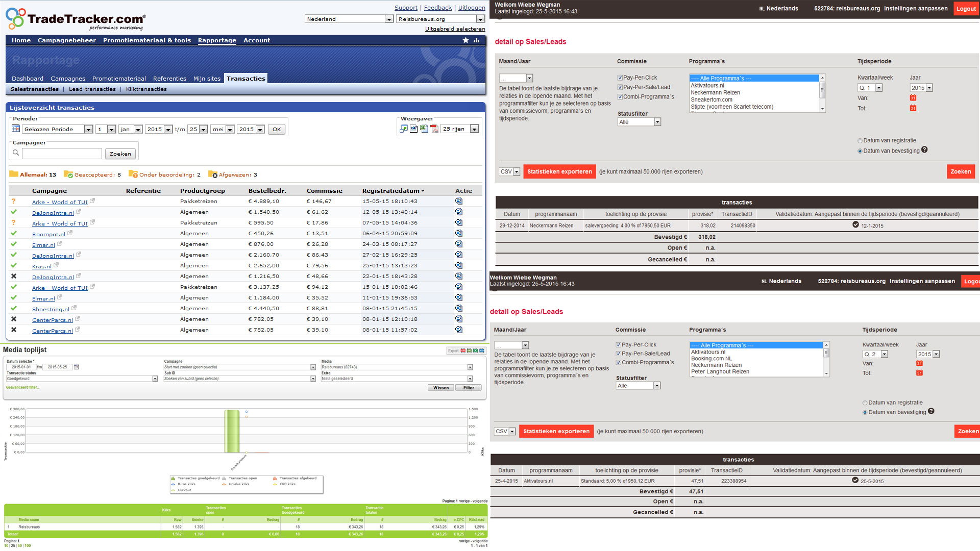
Task: Select Neckermann Reizen in upper Programma's list
Action: coord(715,92)
